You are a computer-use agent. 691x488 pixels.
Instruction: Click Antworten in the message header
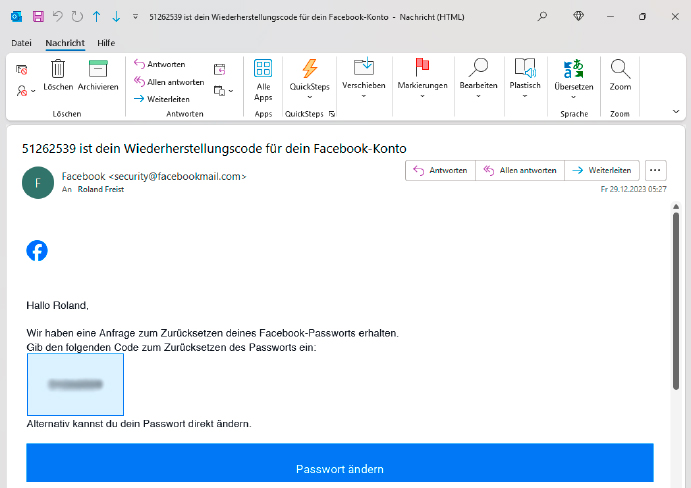(x=440, y=170)
